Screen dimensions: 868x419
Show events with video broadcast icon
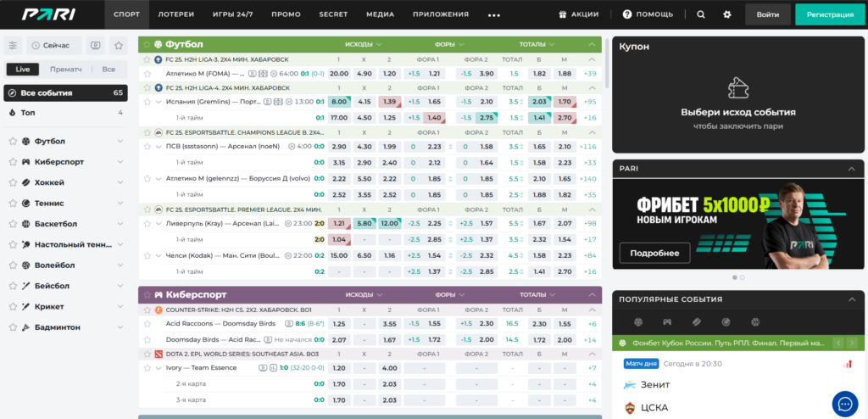pos(95,46)
